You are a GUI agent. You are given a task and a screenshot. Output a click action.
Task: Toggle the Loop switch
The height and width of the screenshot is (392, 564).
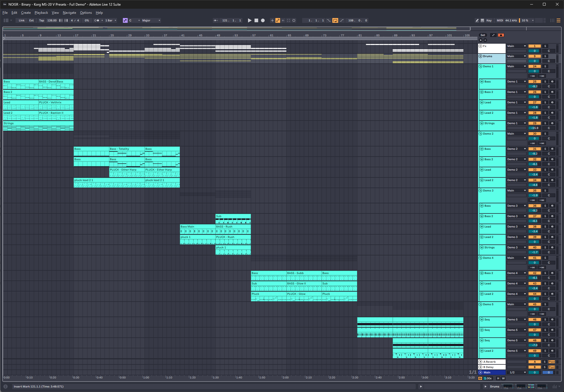pos(335,21)
